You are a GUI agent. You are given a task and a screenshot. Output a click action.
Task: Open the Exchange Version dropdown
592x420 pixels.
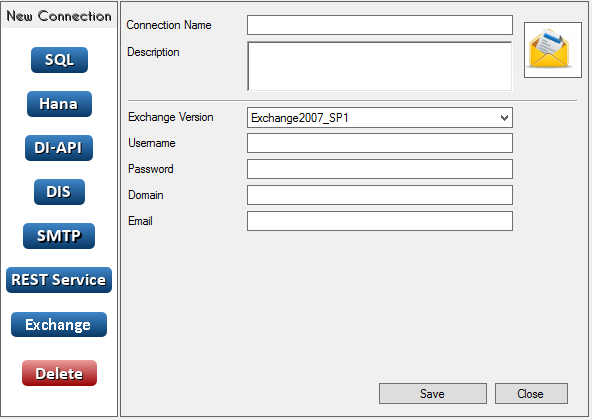point(380,117)
